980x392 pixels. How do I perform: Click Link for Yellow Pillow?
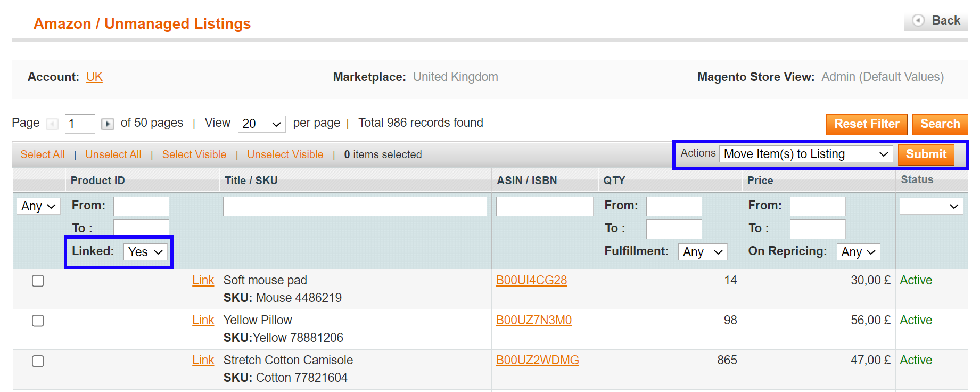(x=203, y=320)
